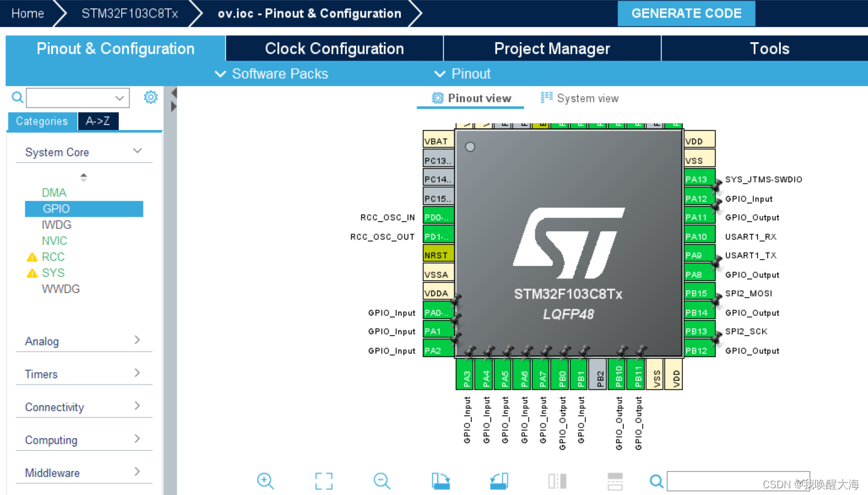
Task: Click the pin search input field
Action: pyautogui.click(x=738, y=481)
